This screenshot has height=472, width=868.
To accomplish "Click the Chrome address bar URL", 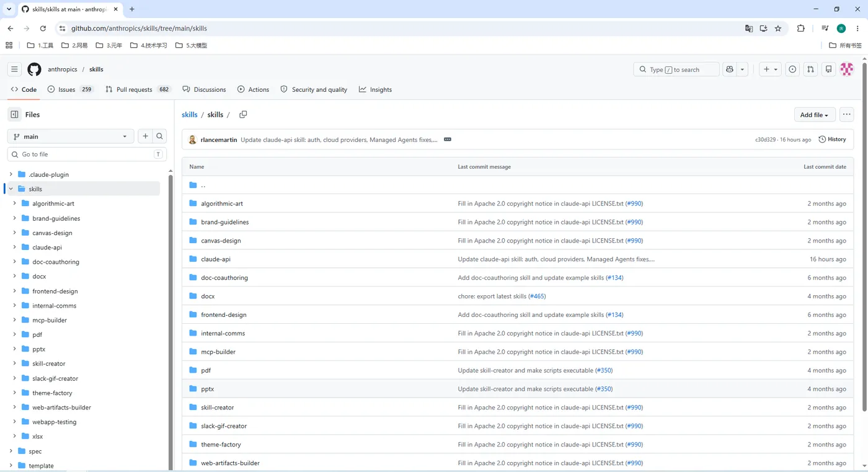I will pyautogui.click(x=139, y=29).
